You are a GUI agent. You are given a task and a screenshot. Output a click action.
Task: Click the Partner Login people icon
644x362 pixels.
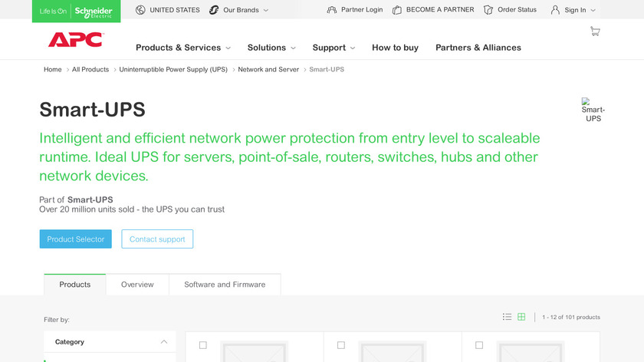click(x=331, y=10)
